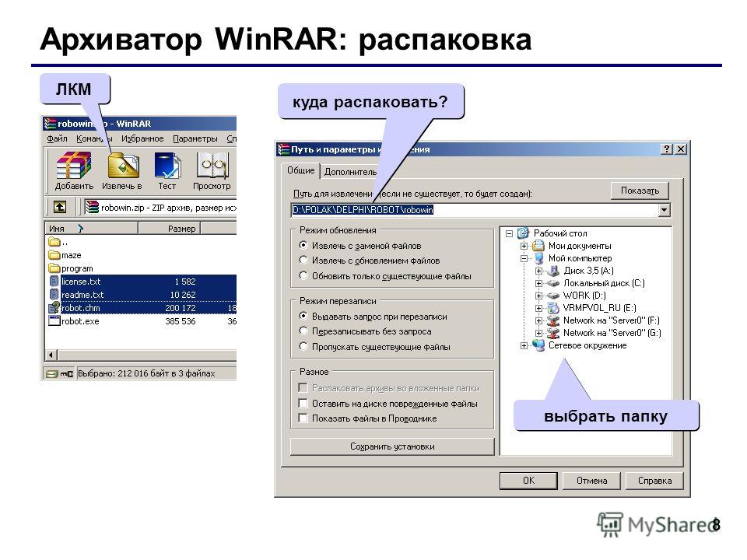
Task: Collapse the Рабочий стол tree node
Action: [509, 233]
